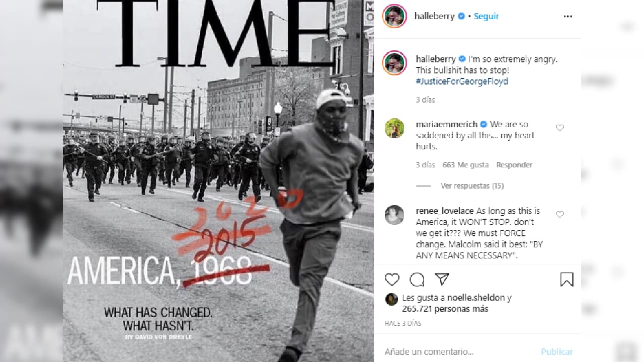Click the Publicar button
Image resolution: width=644 pixels, height=362 pixels.
pos(557,351)
